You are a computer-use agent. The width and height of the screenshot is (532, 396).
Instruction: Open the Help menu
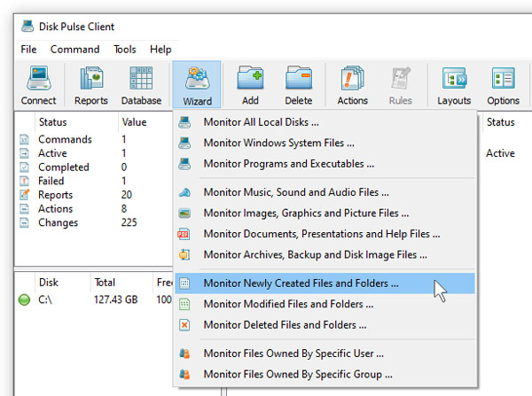click(x=160, y=50)
